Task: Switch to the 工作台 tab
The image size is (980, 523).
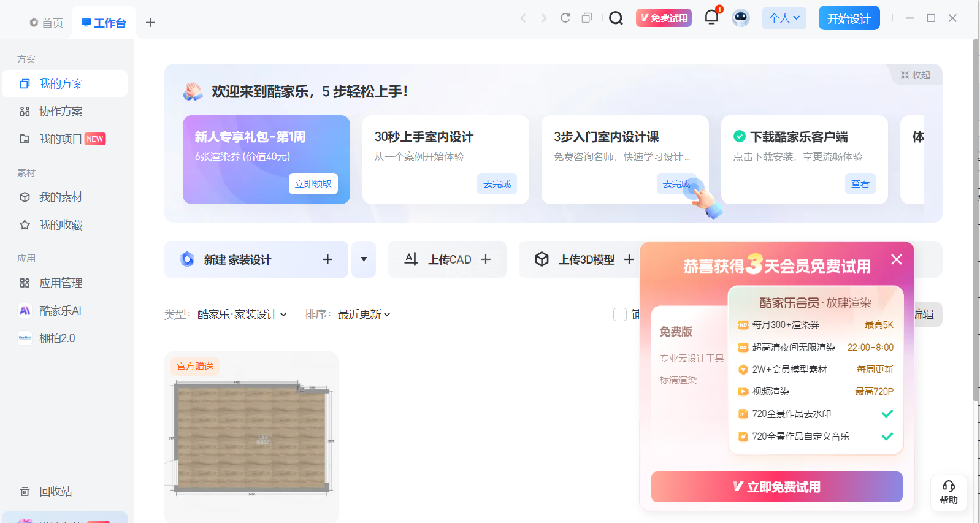Action: [104, 23]
